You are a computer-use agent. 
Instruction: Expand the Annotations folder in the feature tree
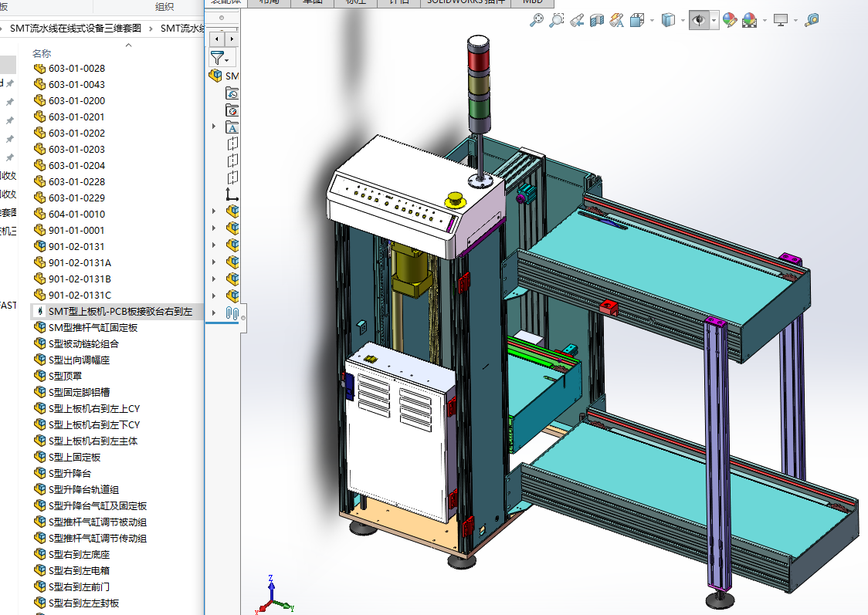tap(214, 127)
